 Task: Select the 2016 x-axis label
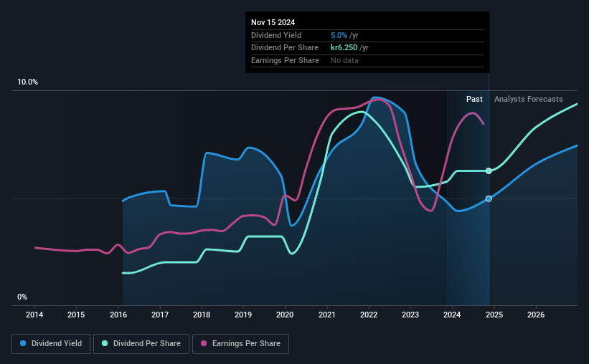pyautogui.click(x=118, y=315)
